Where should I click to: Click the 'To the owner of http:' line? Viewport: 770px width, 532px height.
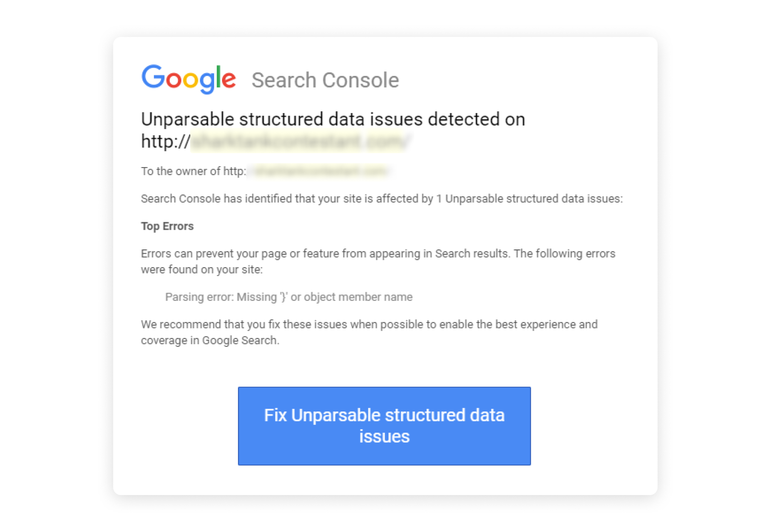point(266,171)
